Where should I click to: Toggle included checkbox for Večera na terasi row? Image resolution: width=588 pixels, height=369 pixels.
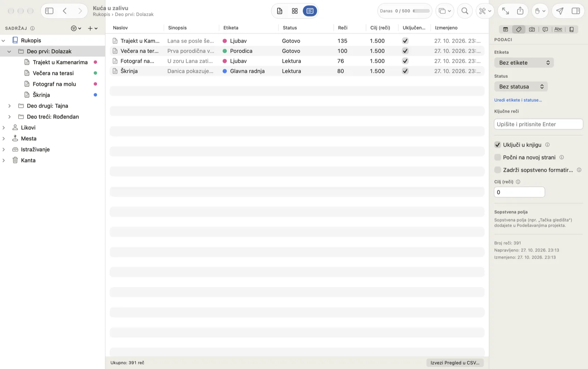[405, 51]
